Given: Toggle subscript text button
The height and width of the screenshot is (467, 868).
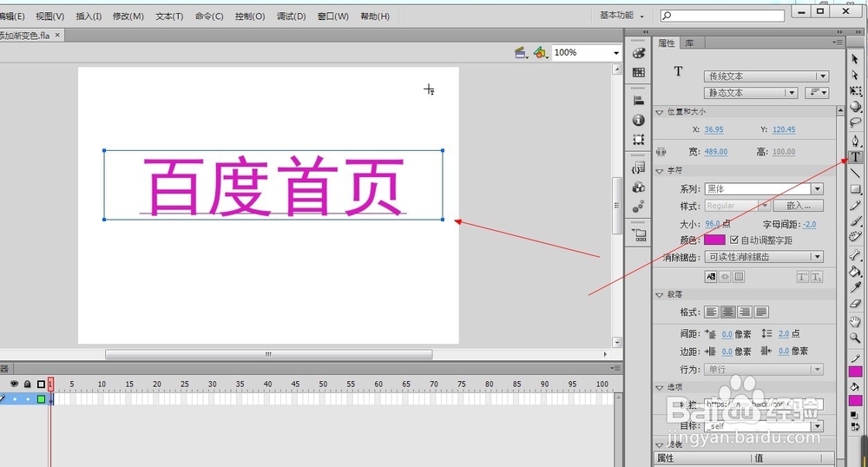Looking at the screenshot, I should [817, 277].
